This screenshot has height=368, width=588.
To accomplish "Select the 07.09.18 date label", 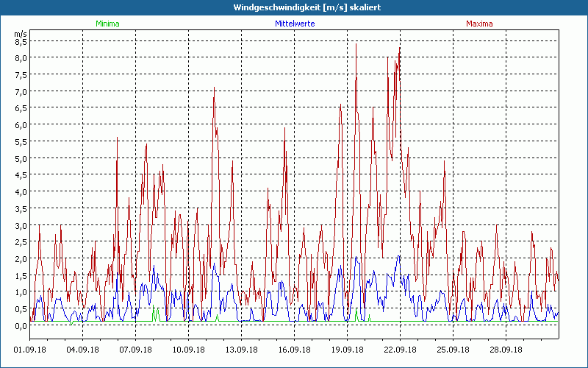I will coord(136,350).
